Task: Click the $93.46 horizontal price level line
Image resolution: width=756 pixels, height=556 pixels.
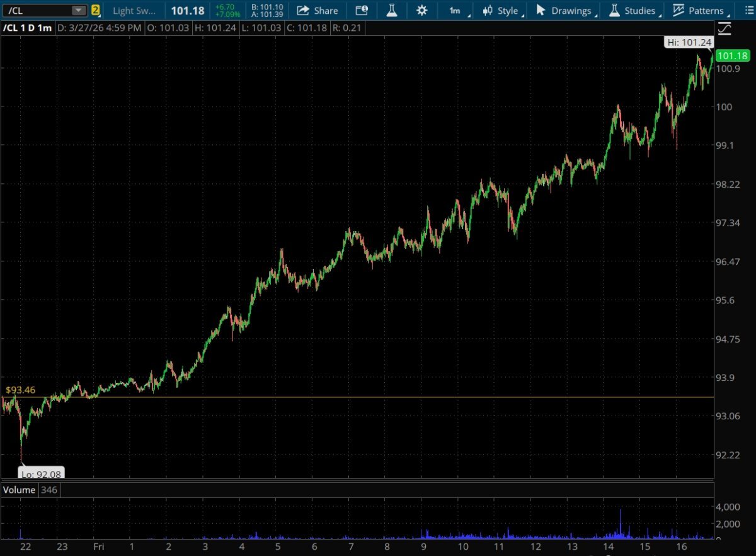Action: 378,397
